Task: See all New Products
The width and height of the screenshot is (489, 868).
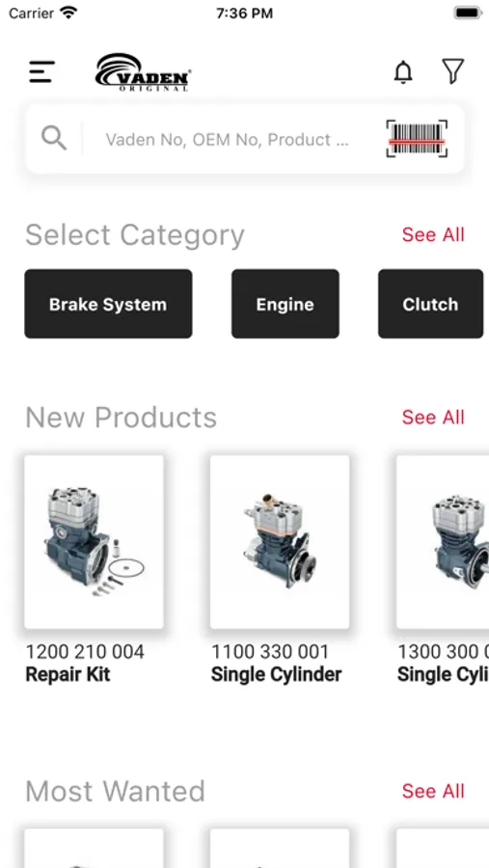Action: [x=433, y=418]
